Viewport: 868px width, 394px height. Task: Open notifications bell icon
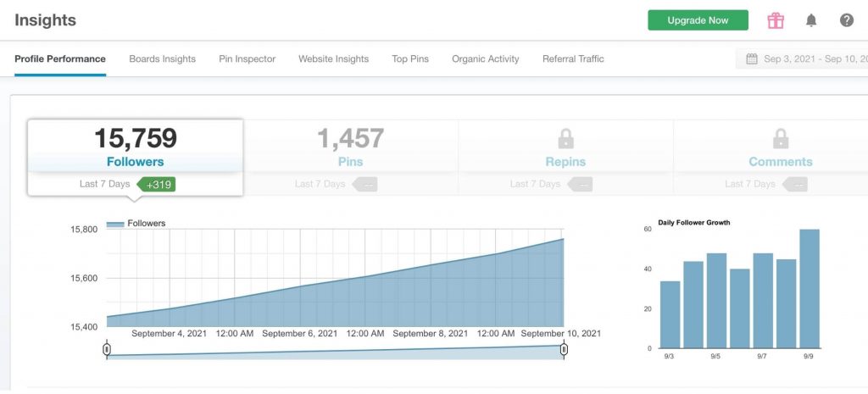click(811, 20)
